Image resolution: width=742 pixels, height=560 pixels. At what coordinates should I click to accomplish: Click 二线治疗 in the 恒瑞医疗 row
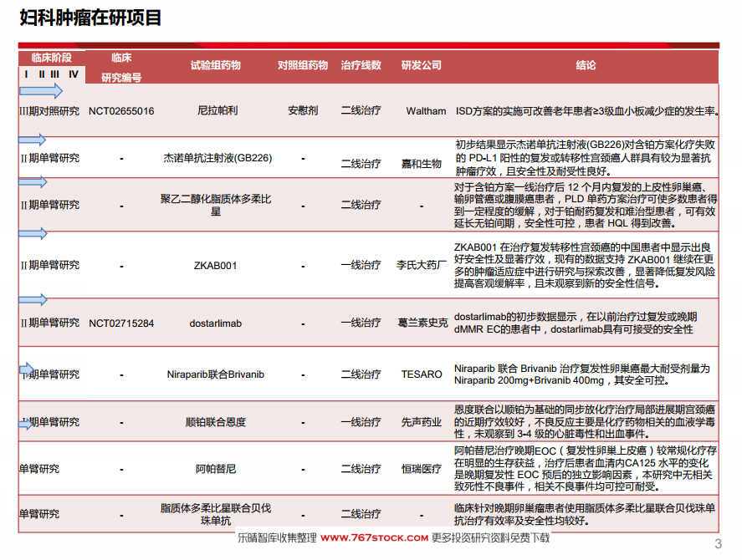361,469
